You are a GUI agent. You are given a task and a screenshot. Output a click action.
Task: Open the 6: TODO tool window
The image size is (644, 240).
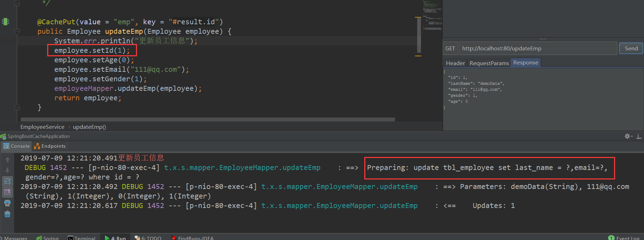pos(148,238)
